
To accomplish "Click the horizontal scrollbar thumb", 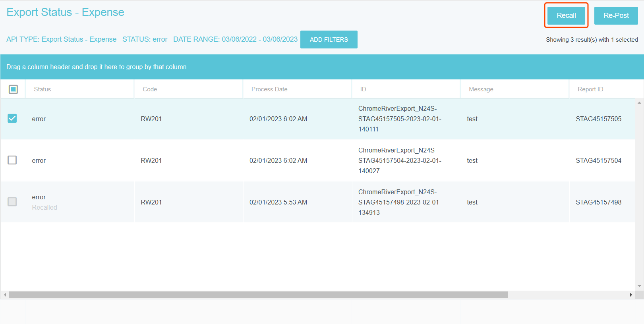I will pos(258,295).
